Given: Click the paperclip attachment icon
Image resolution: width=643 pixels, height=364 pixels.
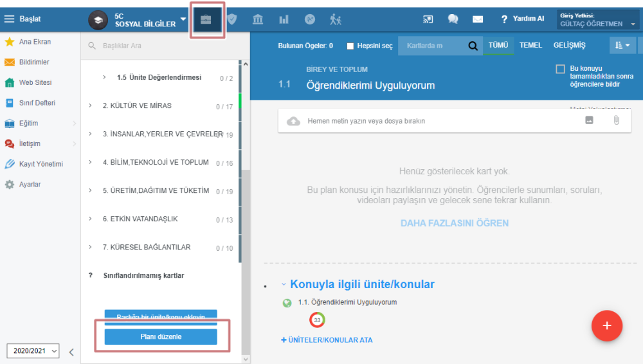Looking at the screenshot, I should pyautogui.click(x=617, y=120).
